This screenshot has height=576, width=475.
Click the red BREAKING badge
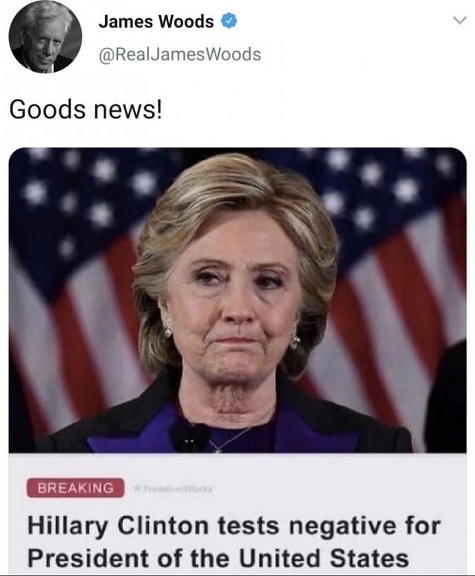[x=75, y=488]
